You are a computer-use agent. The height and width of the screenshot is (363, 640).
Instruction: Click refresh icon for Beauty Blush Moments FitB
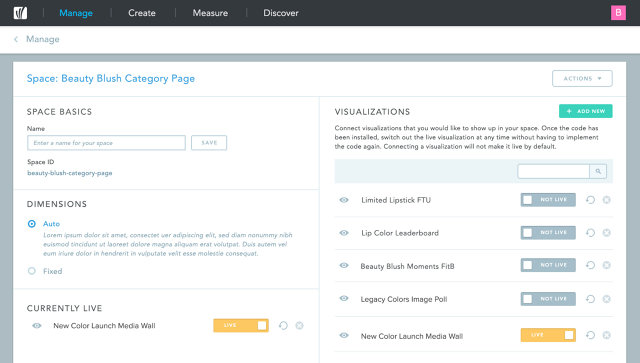pyautogui.click(x=590, y=265)
